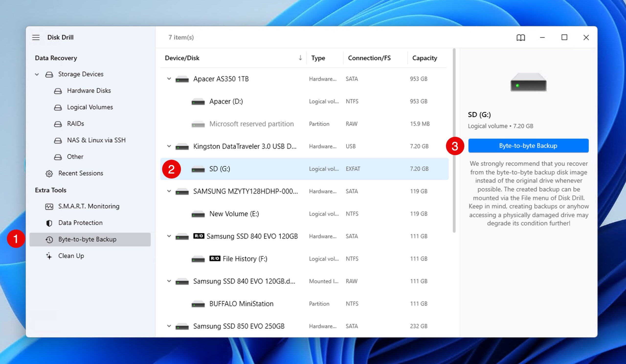Image resolution: width=626 pixels, height=364 pixels.
Task: Click the hamburger menu icon top left
Action: 37,37
